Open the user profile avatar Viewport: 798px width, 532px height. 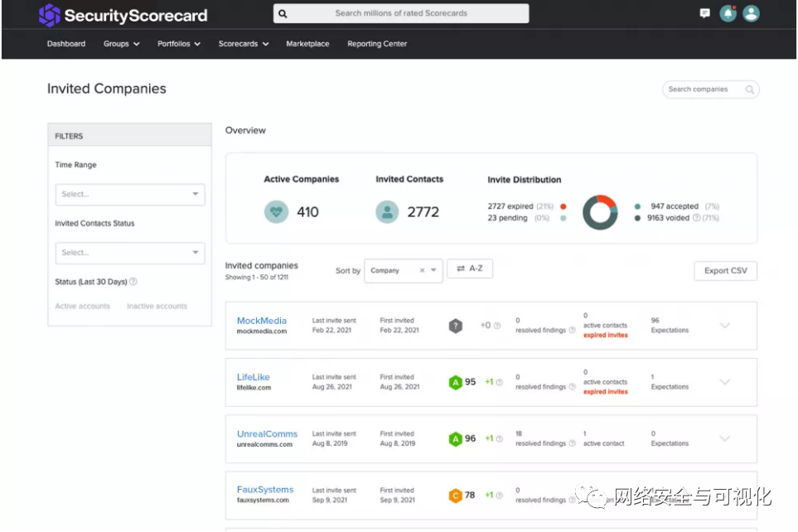pyautogui.click(x=751, y=13)
